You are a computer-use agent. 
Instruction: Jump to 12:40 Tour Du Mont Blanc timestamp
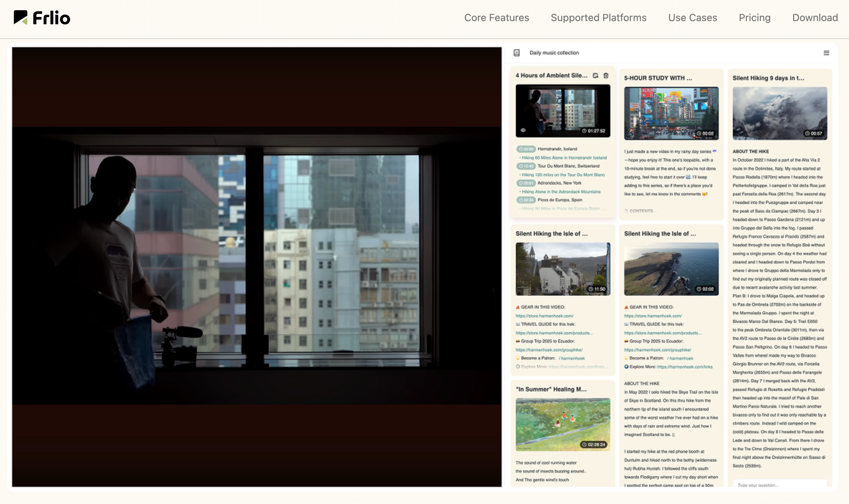click(526, 166)
